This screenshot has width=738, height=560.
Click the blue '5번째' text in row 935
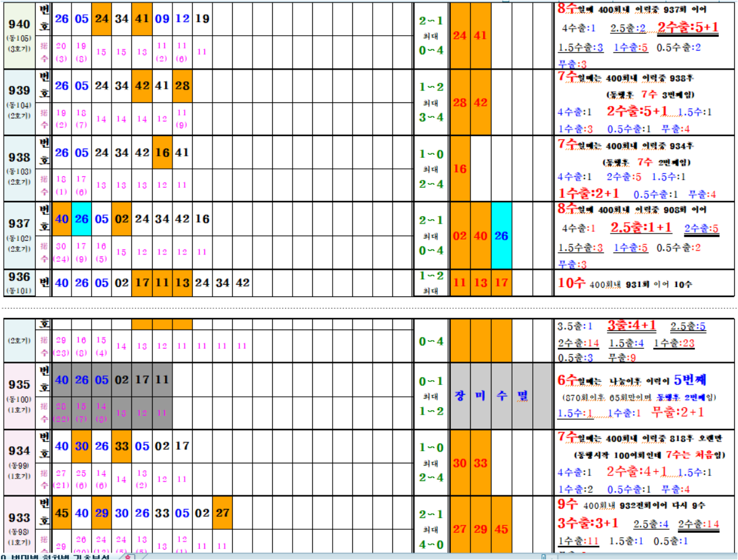[x=693, y=379]
